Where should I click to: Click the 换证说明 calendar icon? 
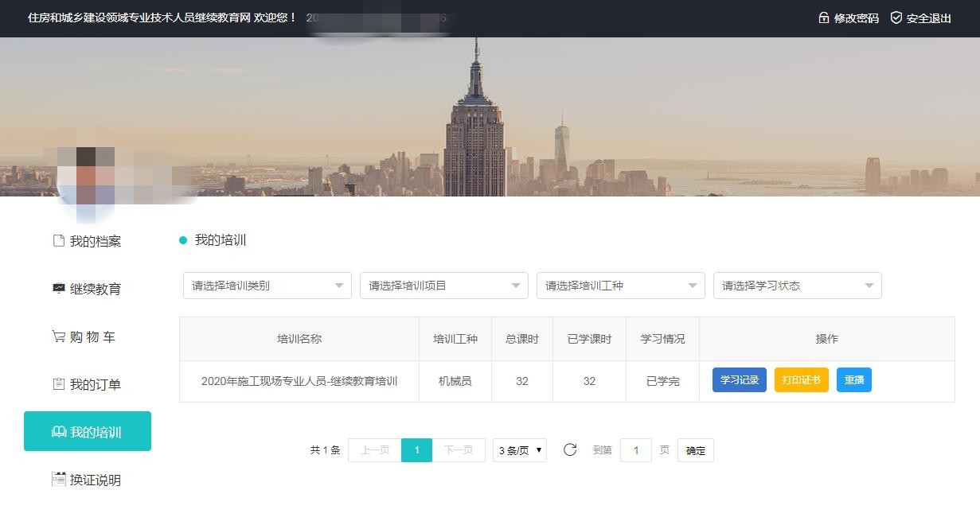coord(58,480)
